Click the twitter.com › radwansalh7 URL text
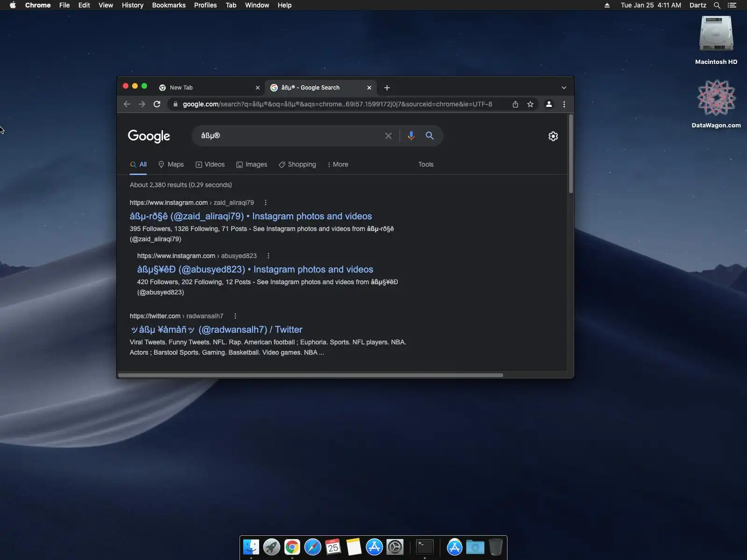 click(176, 316)
